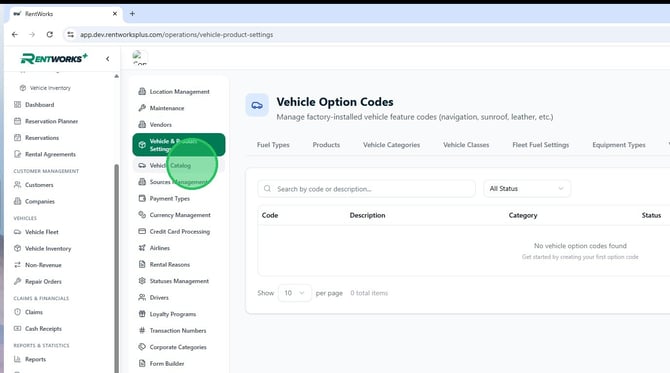Click the Non-Revenue arrows icon
The height and width of the screenshot is (373, 670).
pos(18,265)
